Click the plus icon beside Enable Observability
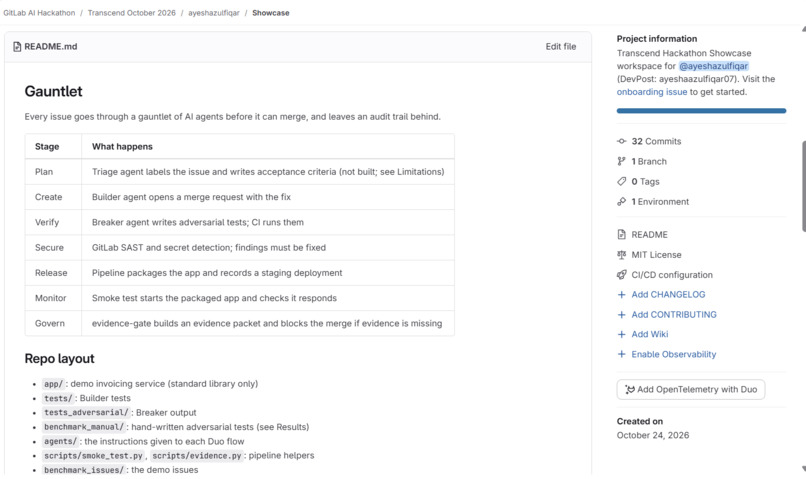The width and height of the screenshot is (806, 479). point(621,354)
